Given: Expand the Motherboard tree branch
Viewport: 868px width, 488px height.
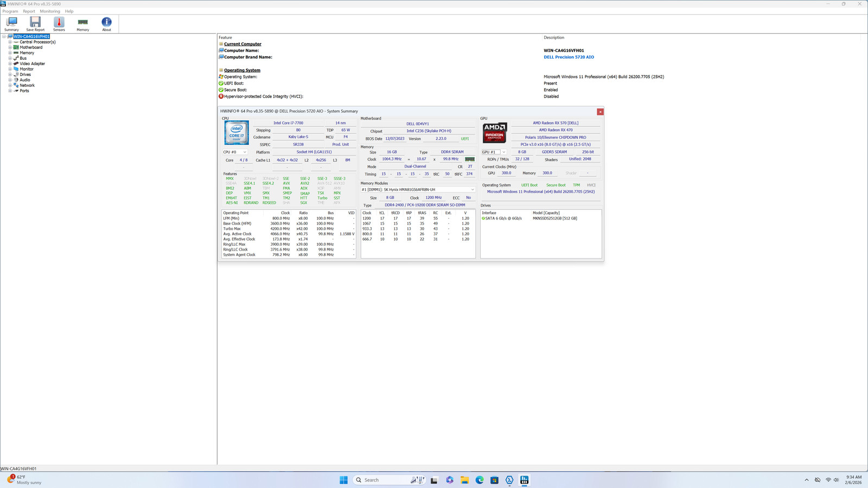Looking at the screenshot, I should tap(10, 47).
